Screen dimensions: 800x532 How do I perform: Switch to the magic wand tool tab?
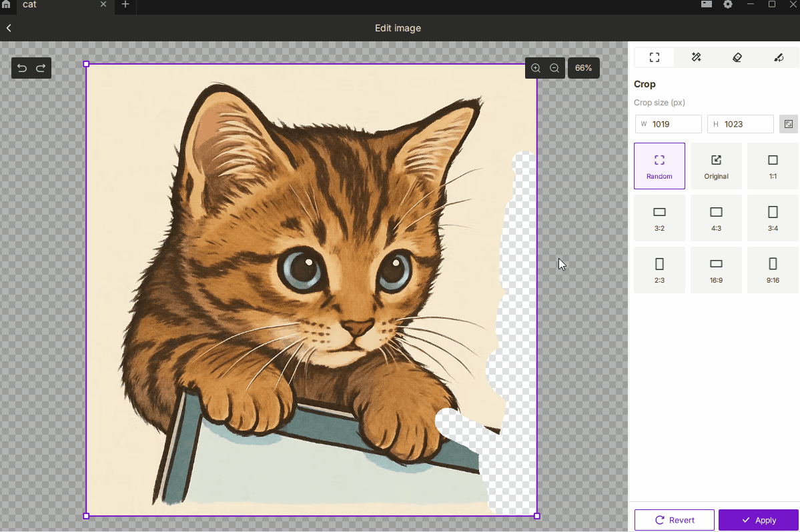(x=696, y=57)
